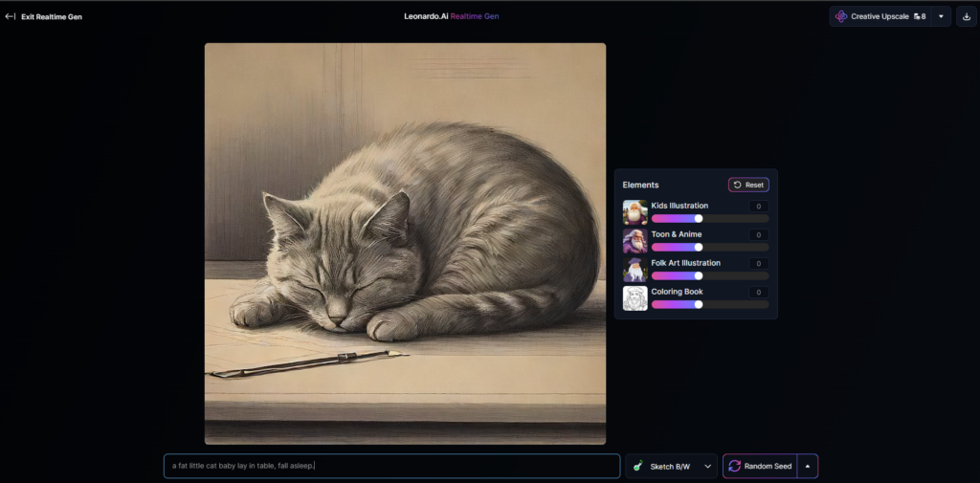This screenshot has height=483, width=980.
Task: Click the generated sleeping cat image
Action: [x=405, y=243]
